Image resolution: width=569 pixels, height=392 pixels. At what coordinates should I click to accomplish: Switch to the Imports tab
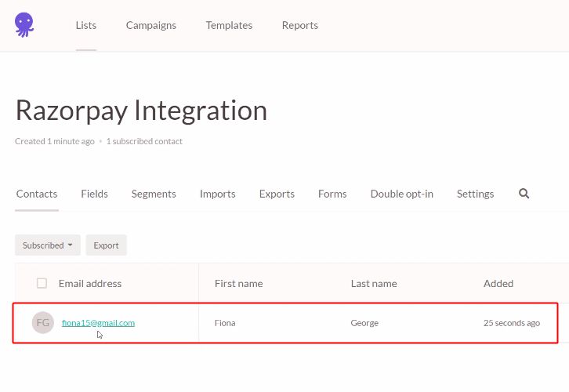click(x=217, y=194)
